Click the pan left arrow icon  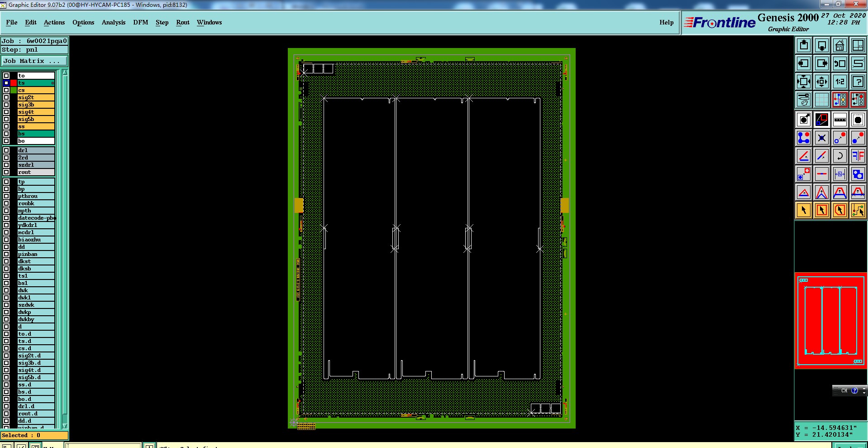[804, 63]
